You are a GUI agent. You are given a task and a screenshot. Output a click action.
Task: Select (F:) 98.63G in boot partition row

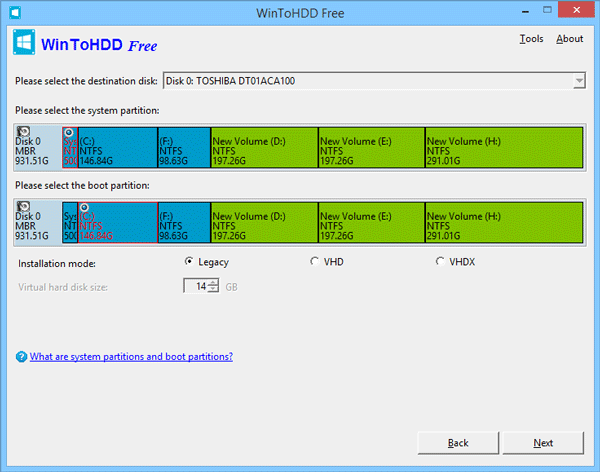(184, 222)
